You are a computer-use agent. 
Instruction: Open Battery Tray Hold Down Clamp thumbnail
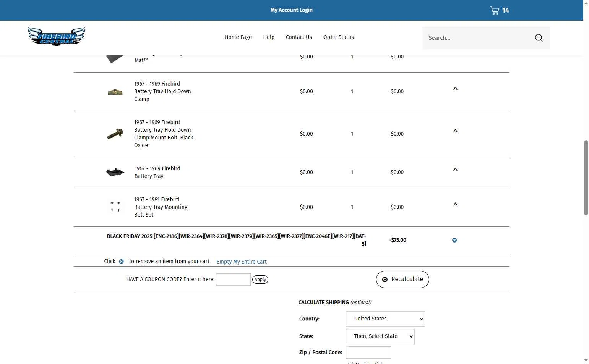pyautogui.click(x=115, y=92)
